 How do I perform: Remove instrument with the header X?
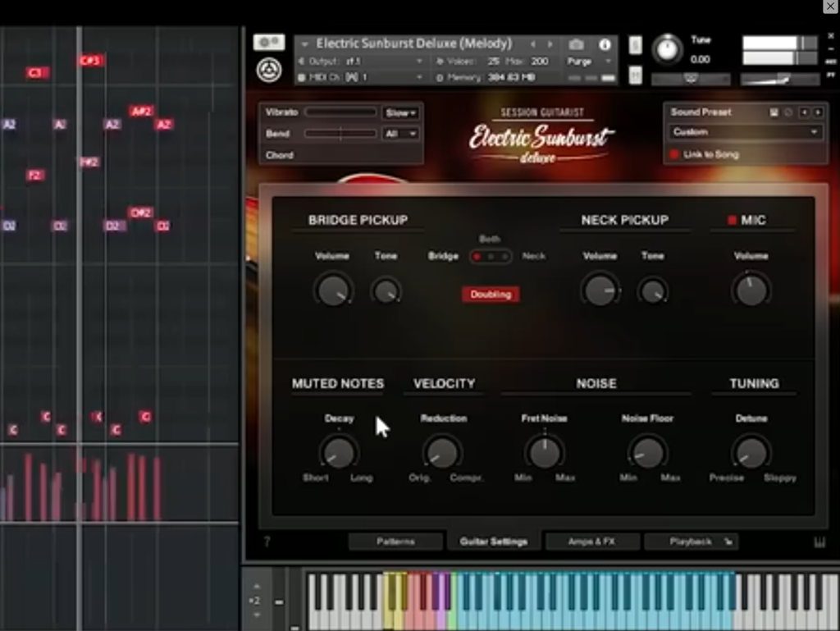[x=831, y=36]
